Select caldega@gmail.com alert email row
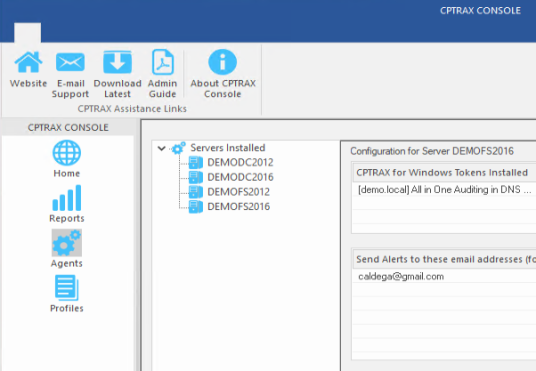This screenshot has height=371, width=536. [x=444, y=276]
